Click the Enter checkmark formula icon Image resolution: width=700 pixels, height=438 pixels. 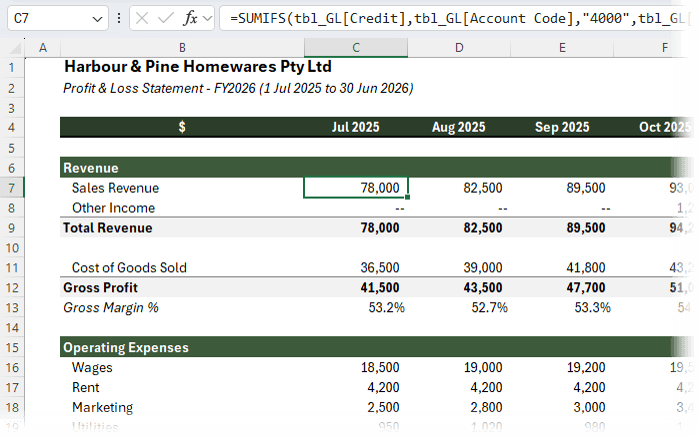tap(166, 18)
